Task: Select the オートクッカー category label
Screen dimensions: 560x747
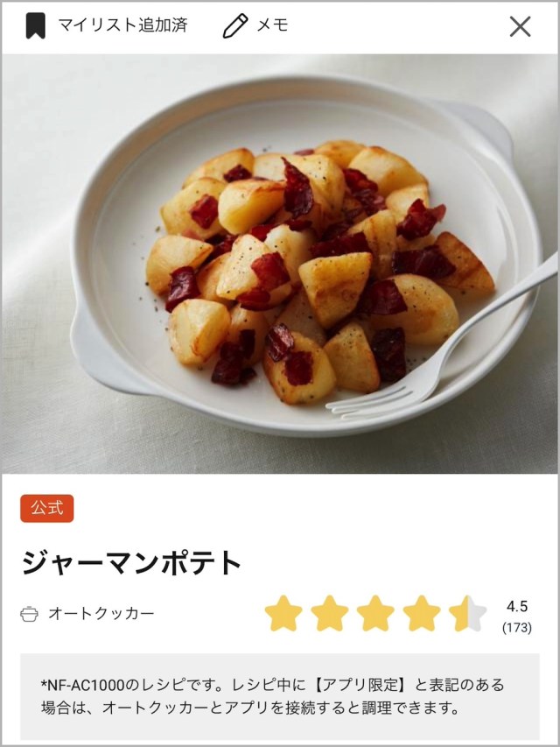Action: [x=101, y=613]
